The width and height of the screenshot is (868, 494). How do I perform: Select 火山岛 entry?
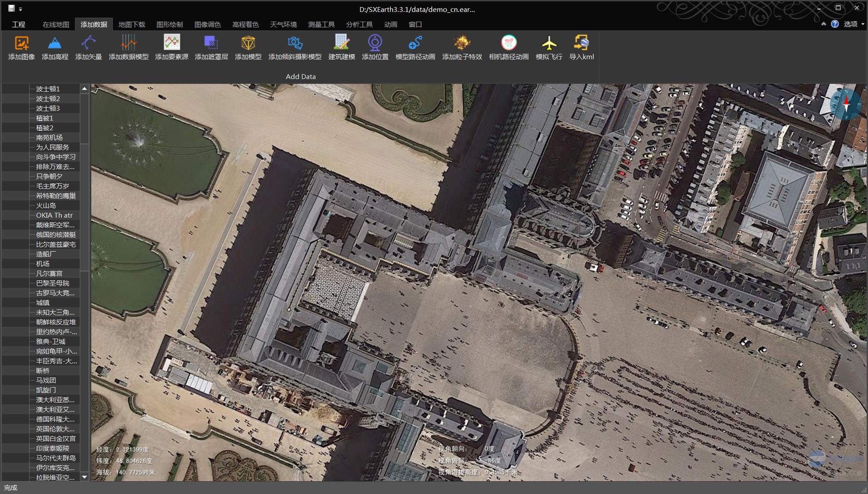pyautogui.click(x=46, y=205)
